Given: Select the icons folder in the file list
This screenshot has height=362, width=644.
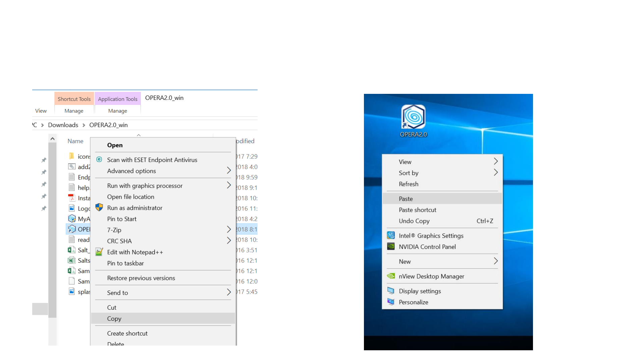Looking at the screenshot, I should pyautogui.click(x=80, y=156).
